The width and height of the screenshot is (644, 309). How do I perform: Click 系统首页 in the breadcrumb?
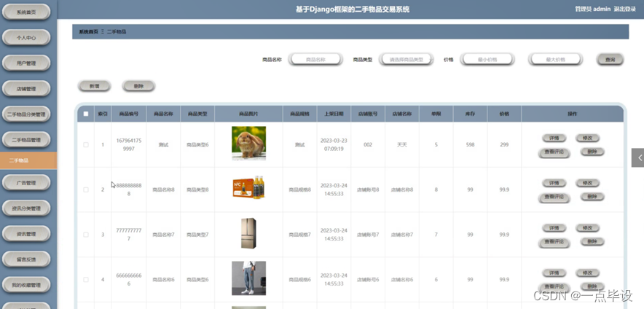pos(89,31)
